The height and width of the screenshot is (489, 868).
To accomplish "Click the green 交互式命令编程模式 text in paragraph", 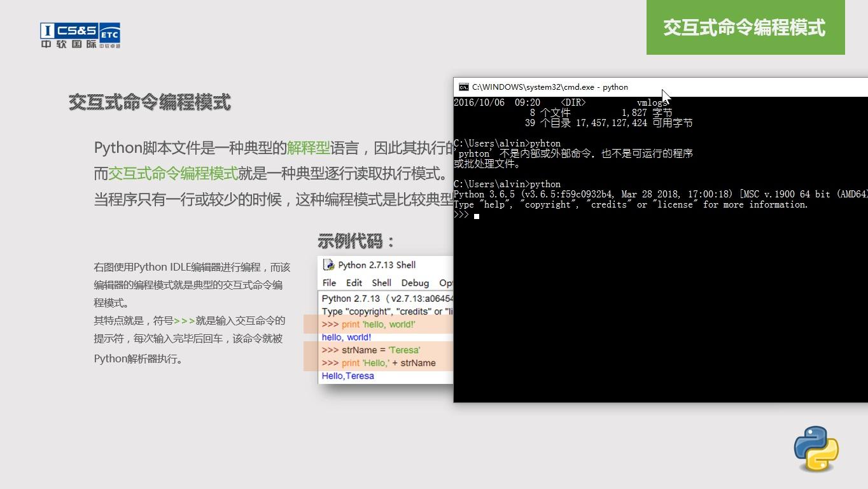I will tap(173, 173).
